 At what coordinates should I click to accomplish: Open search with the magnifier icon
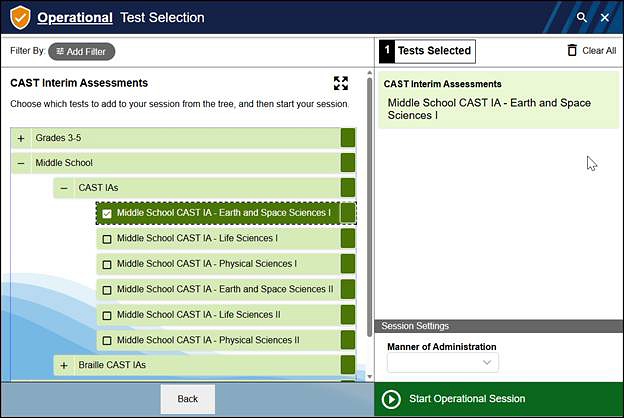581,17
